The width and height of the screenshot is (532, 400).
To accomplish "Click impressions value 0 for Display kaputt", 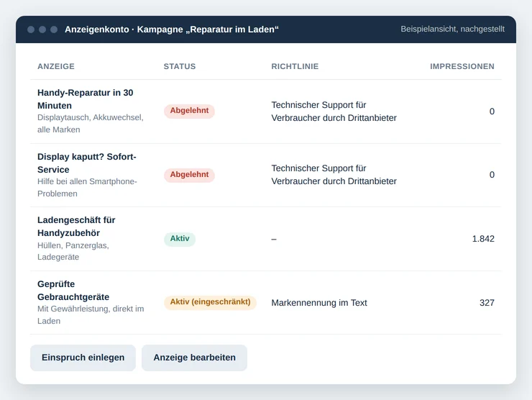I will pos(492,175).
